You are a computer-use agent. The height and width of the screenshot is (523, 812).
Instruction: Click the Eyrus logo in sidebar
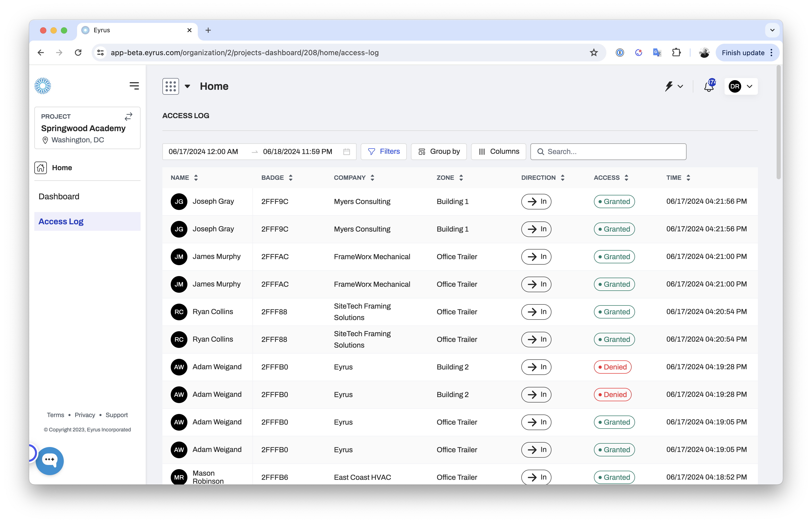(42, 86)
